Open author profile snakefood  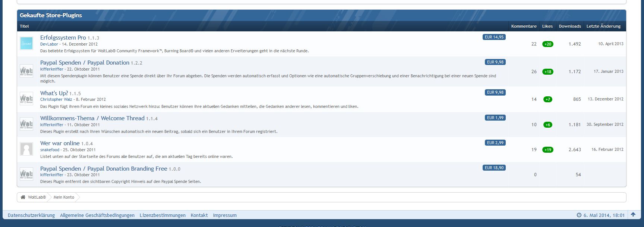coord(50,150)
